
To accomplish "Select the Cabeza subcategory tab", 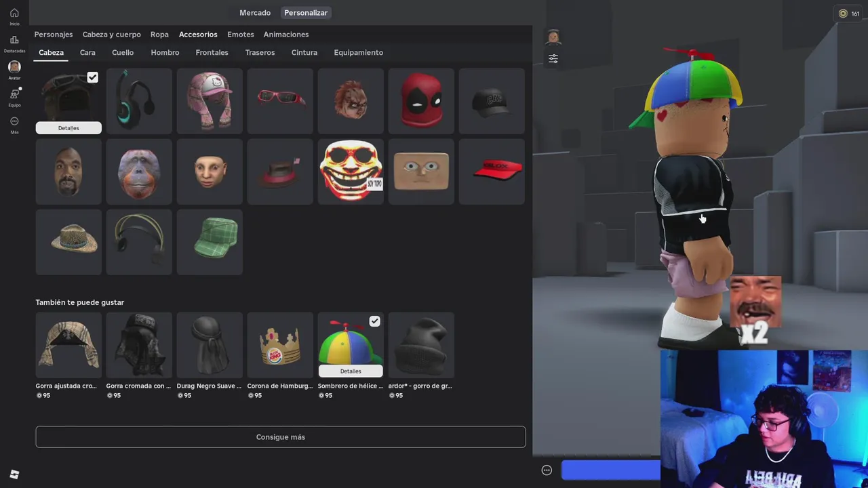I will (x=51, y=52).
